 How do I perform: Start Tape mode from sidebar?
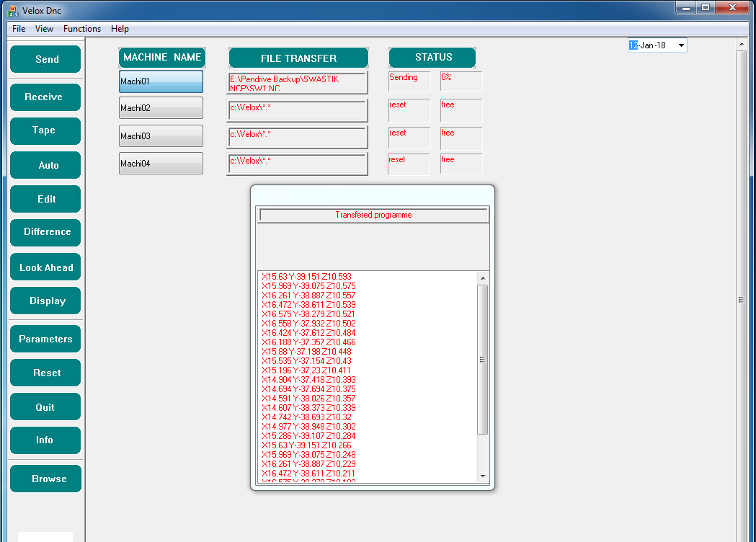click(x=45, y=130)
